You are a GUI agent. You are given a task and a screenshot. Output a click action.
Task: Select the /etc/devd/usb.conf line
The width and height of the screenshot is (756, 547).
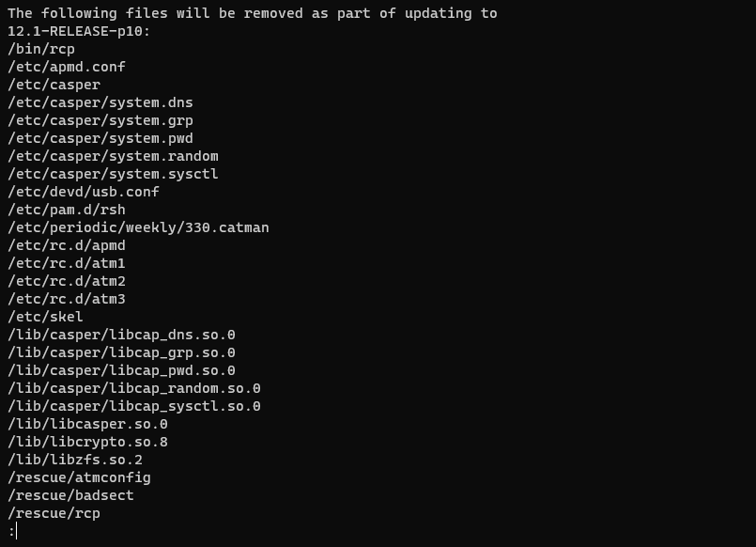(84, 192)
